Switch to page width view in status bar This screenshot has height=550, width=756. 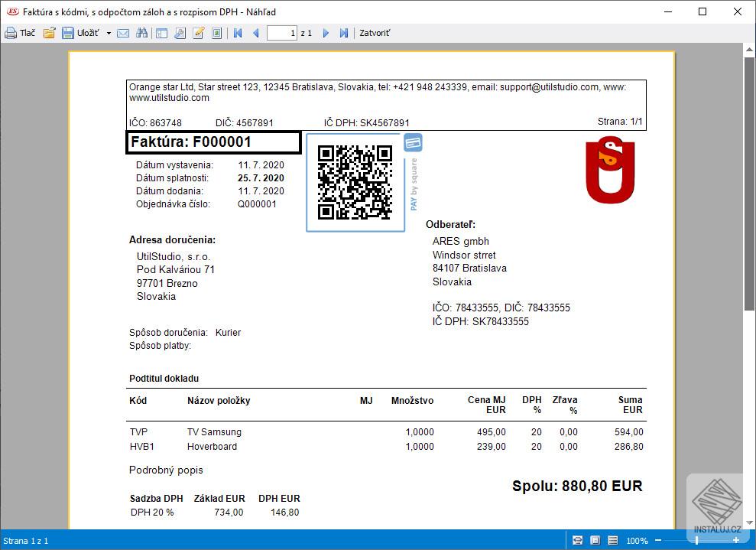point(578,541)
